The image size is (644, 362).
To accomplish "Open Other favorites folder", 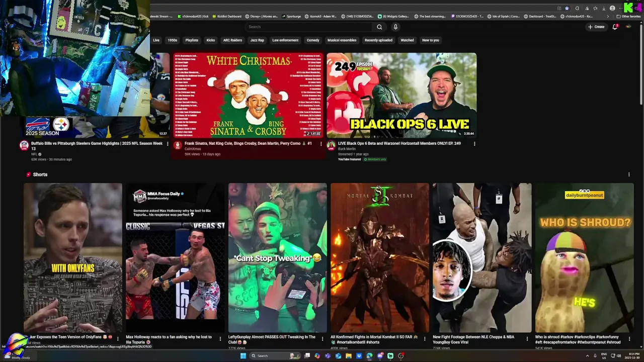I will coord(628,16).
